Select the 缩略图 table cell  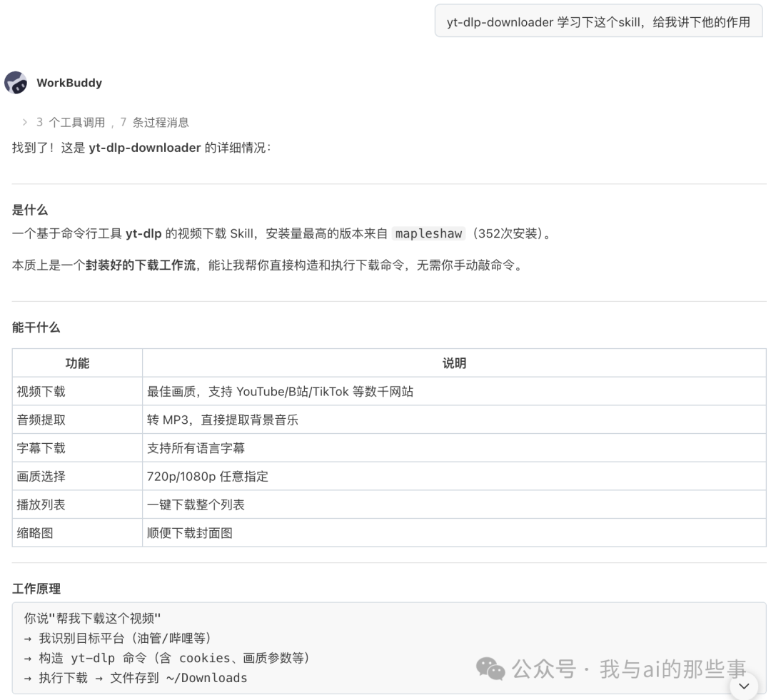tap(77, 533)
